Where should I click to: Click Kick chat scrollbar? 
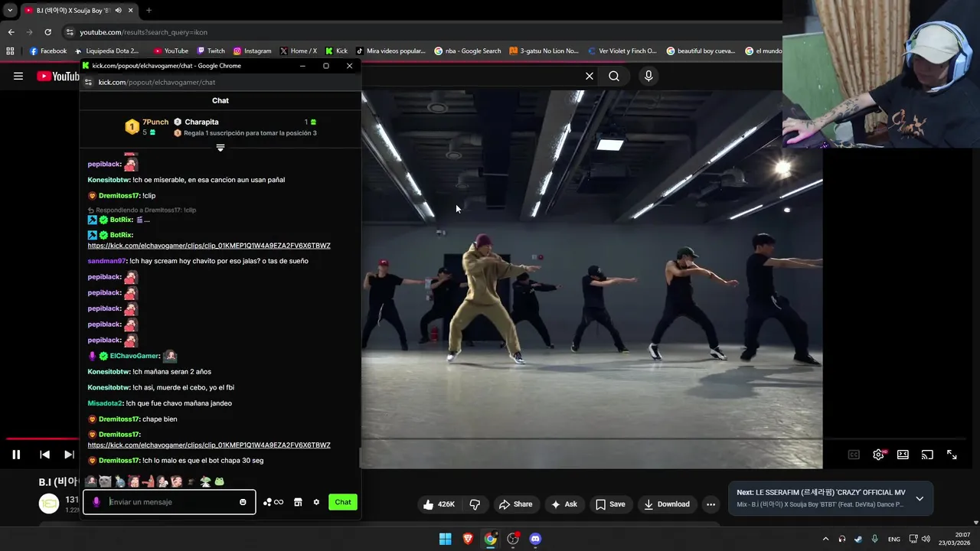point(360,458)
